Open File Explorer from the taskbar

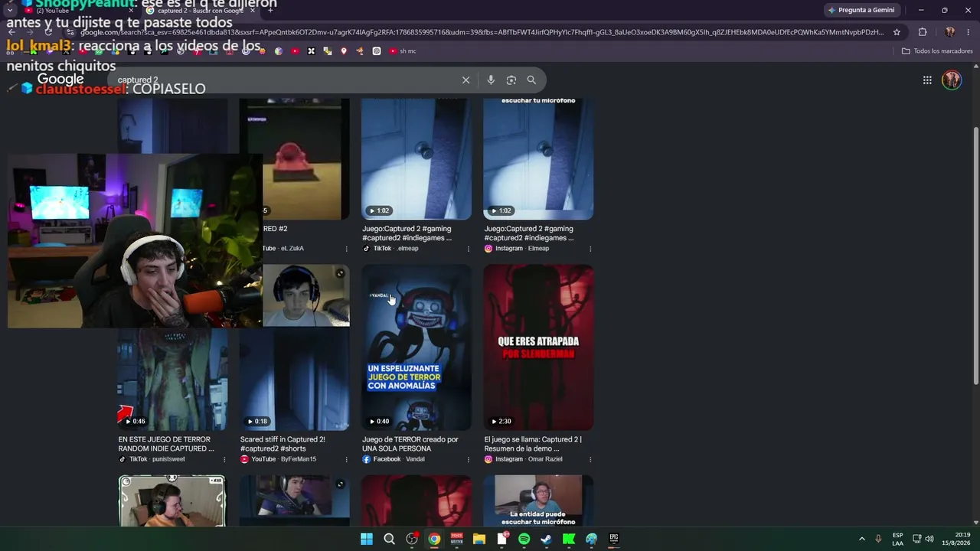pyautogui.click(x=479, y=539)
